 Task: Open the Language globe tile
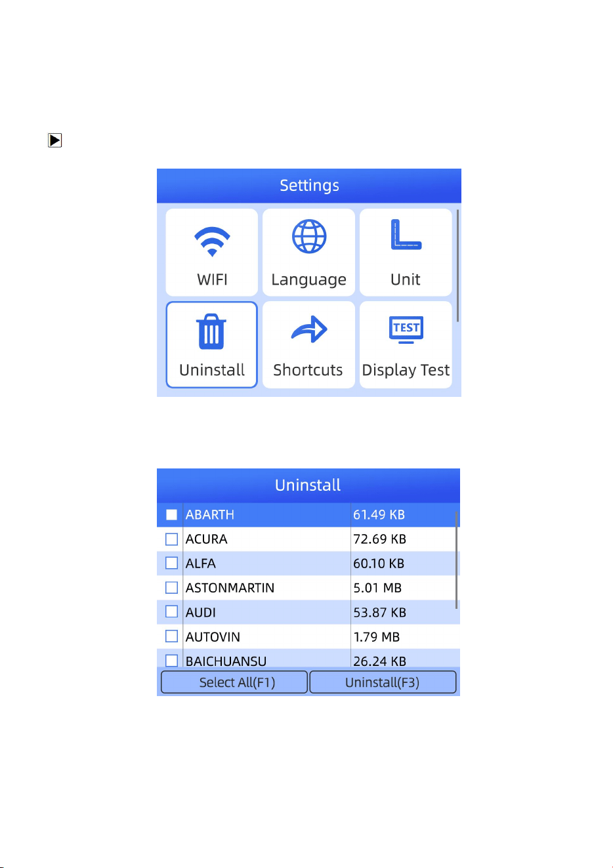tap(308, 253)
